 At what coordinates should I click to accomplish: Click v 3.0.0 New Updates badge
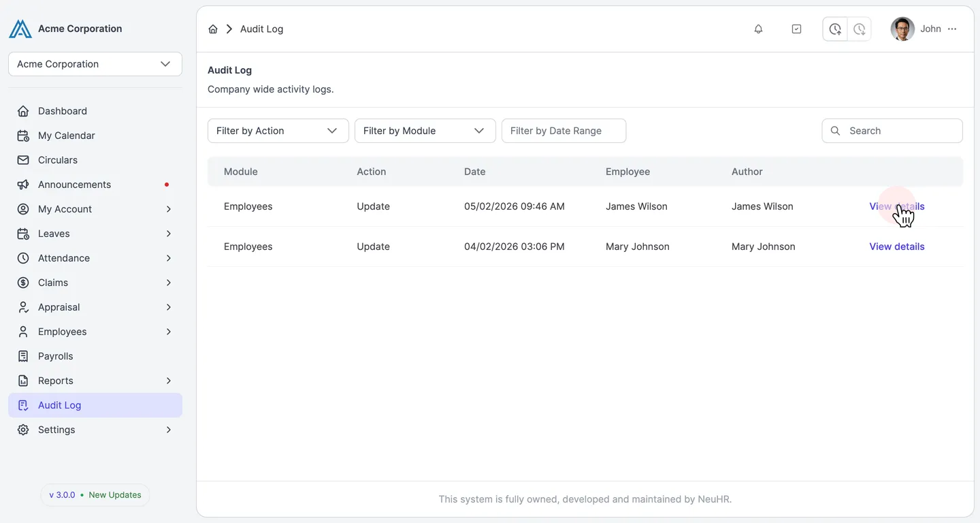click(x=95, y=495)
